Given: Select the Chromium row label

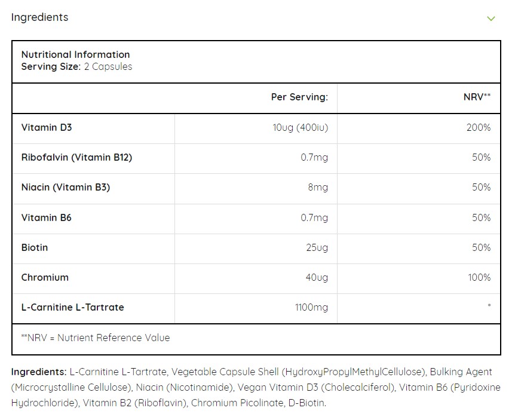Looking at the screenshot, I should 45,277.
